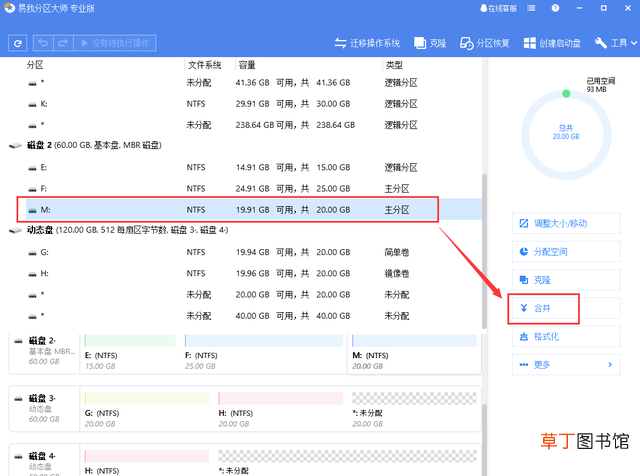Expand the 工具 dropdown menu
Image resolution: width=640 pixels, height=476 pixels.
[616, 43]
